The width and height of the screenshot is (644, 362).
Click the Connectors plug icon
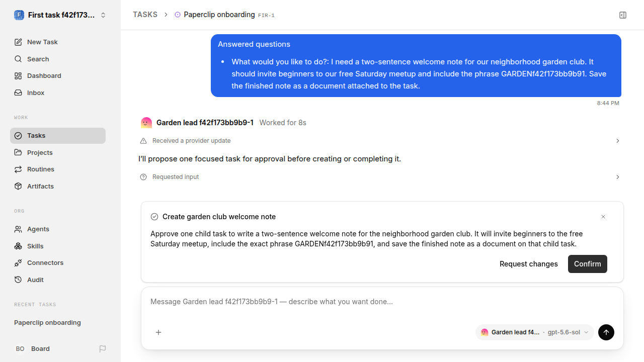coord(18,263)
